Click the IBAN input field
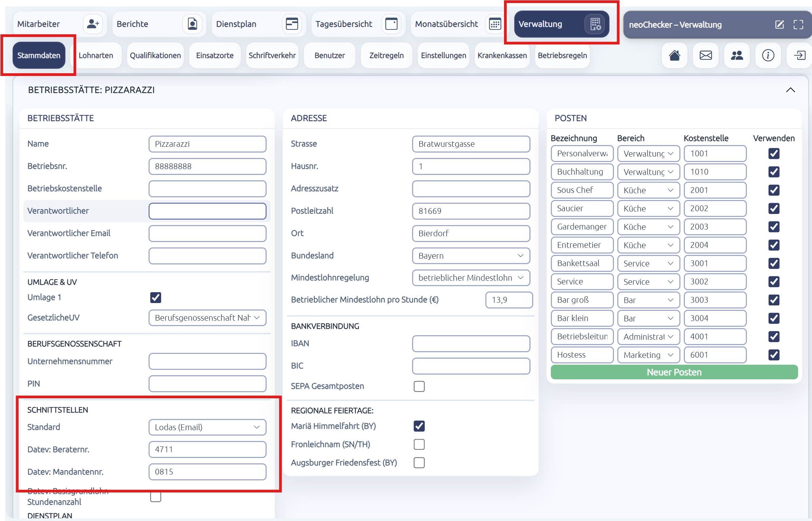812x521 pixels. [x=471, y=343]
